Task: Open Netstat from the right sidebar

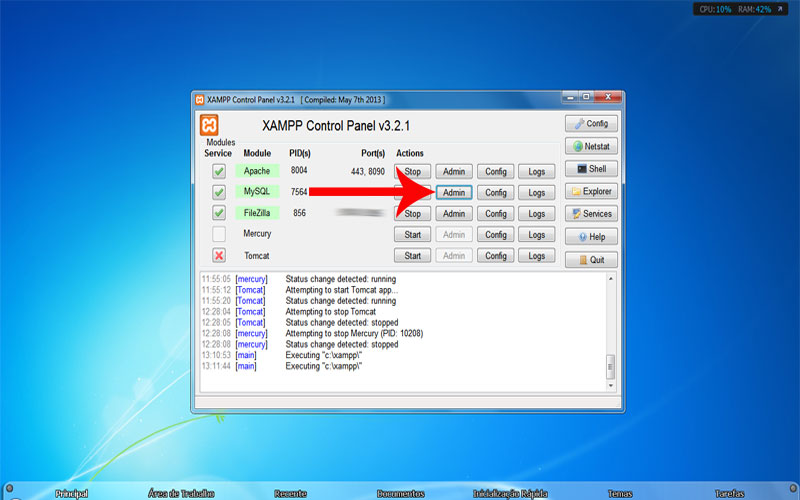Action: click(x=591, y=146)
